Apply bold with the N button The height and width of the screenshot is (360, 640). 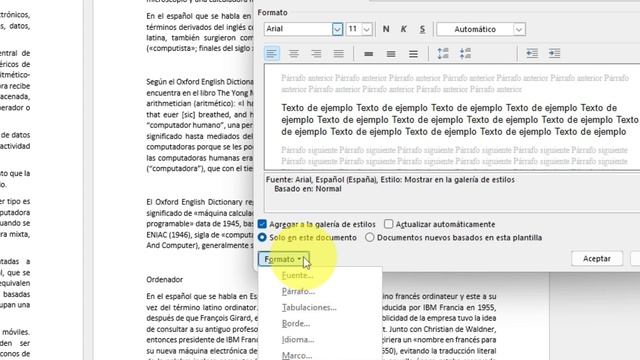point(386,29)
